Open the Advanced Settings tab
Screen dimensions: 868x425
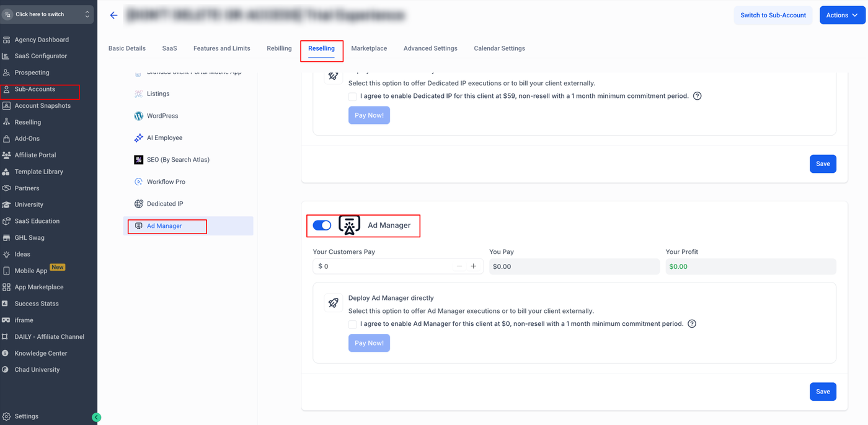click(x=430, y=48)
